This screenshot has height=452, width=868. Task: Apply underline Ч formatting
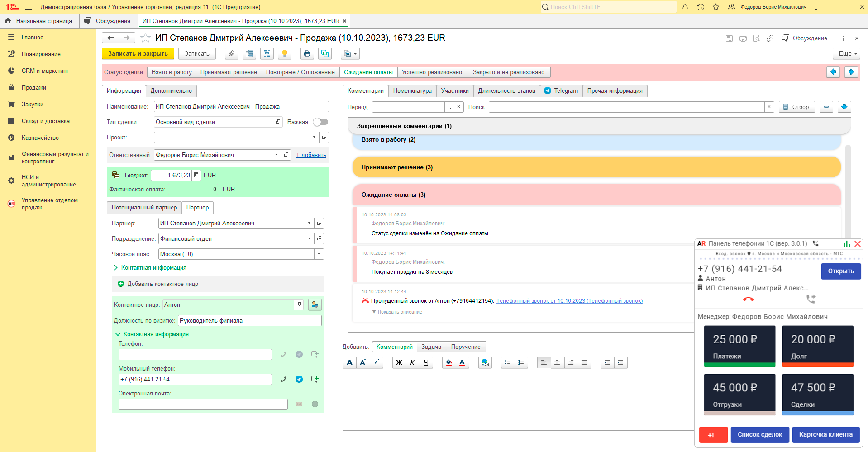[x=426, y=362]
